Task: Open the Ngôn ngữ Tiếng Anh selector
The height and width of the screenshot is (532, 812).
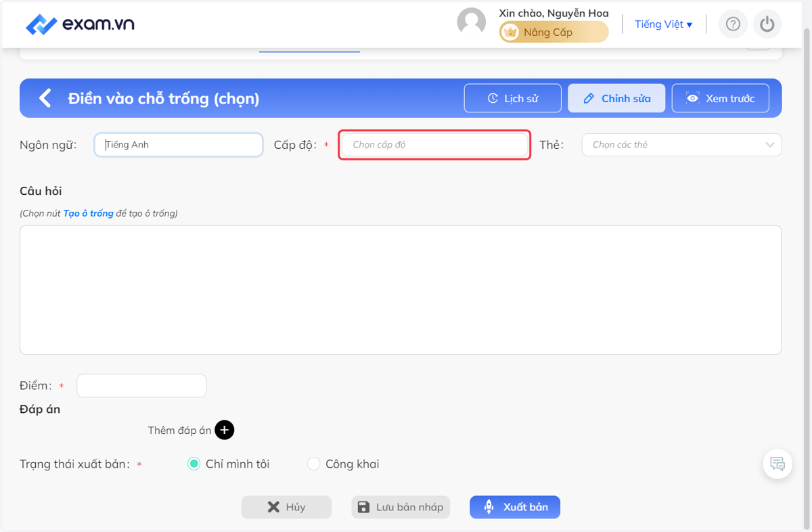Action: pyautogui.click(x=179, y=145)
